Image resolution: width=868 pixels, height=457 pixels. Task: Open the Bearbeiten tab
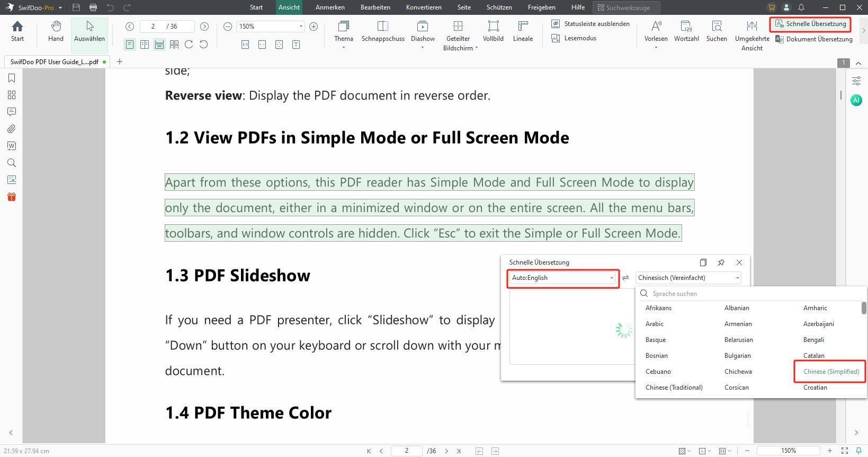pyautogui.click(x=375, y=7)
